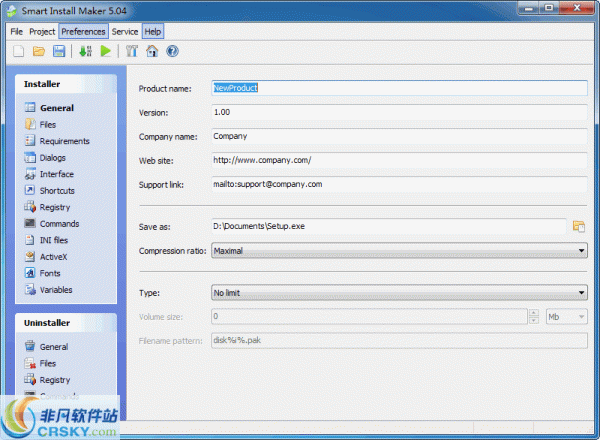Select the Commands section icon
This screenshot has width=600, height=440.
30,223
